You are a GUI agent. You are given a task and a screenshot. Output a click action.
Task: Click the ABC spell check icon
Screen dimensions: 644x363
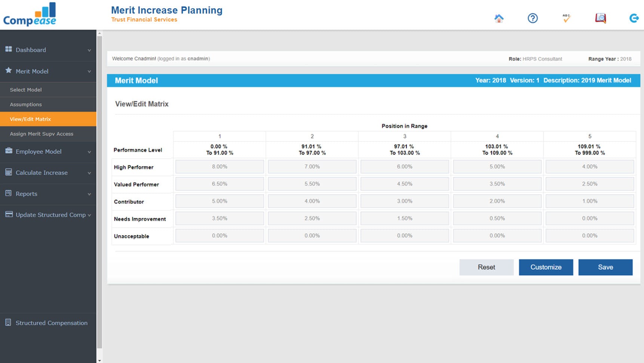tap(566, 18)
